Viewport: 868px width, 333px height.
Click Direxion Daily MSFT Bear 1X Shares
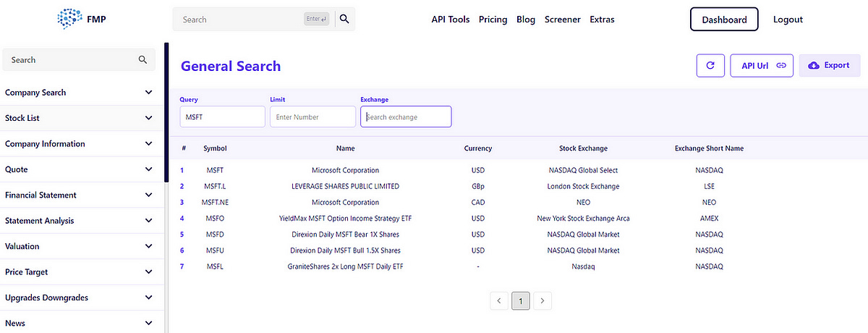tap(345, 235)
